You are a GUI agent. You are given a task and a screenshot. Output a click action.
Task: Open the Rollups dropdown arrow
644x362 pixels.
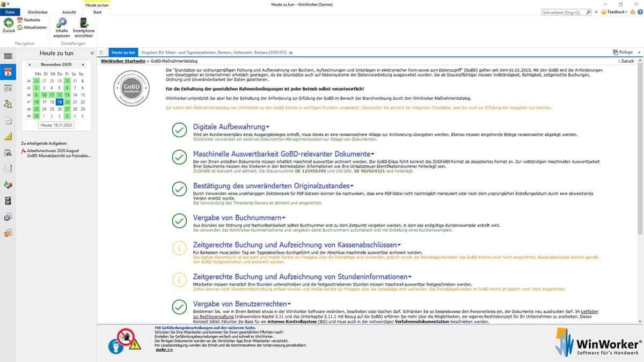click(639, 53)
